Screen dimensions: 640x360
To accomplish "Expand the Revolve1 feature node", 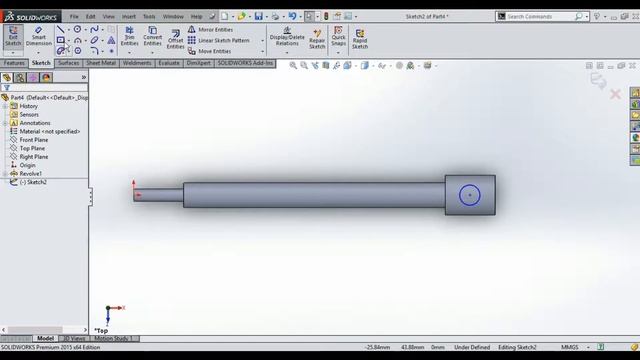I will 5,174.
